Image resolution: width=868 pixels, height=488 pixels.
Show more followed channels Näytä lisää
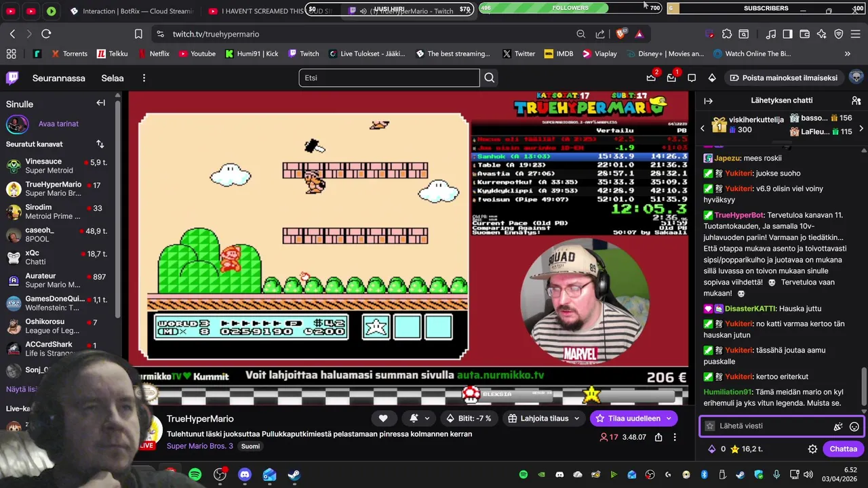click(22, 389)
